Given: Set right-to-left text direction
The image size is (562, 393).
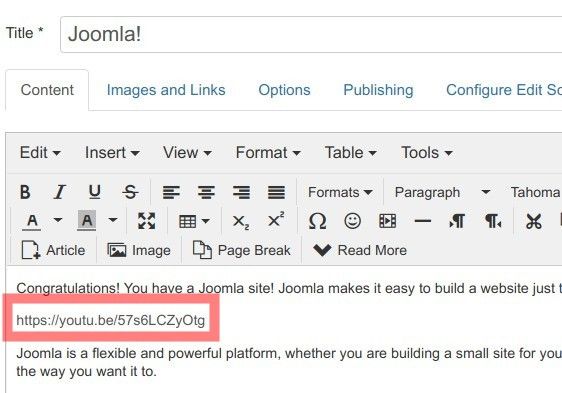Looking at the screenshot, I should pyautogui.click(x=493, y=221).
